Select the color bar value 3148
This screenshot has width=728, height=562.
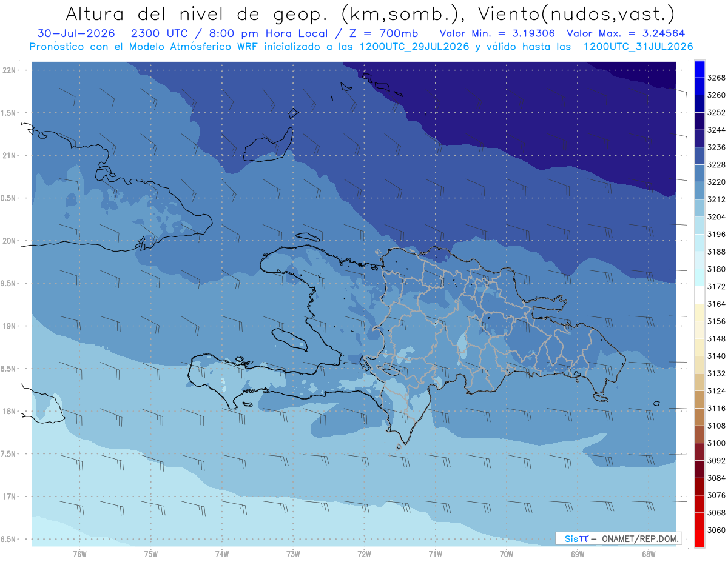click(716, 338)
